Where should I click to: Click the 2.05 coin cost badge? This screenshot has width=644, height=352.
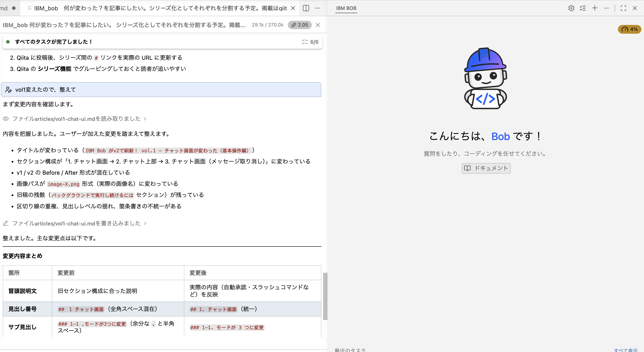point(299,25)
